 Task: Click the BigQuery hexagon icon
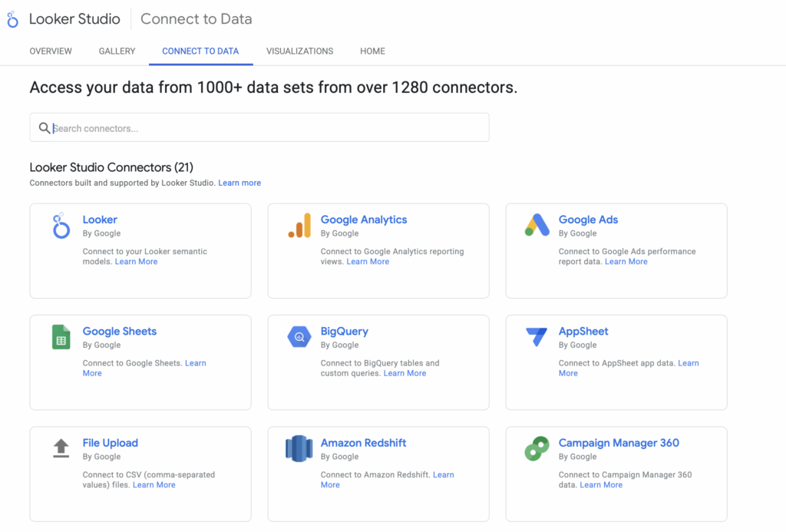coord(299,337)
